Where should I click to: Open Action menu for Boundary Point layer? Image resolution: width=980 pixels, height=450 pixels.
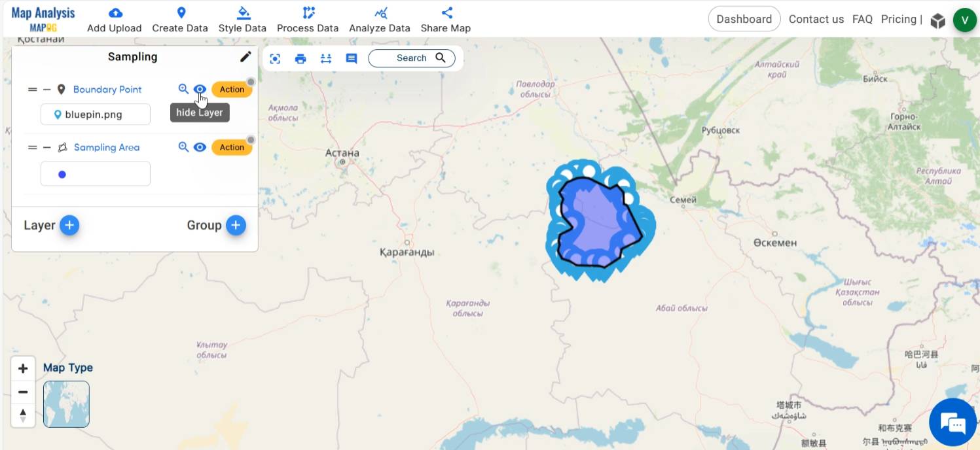[232, 90]
